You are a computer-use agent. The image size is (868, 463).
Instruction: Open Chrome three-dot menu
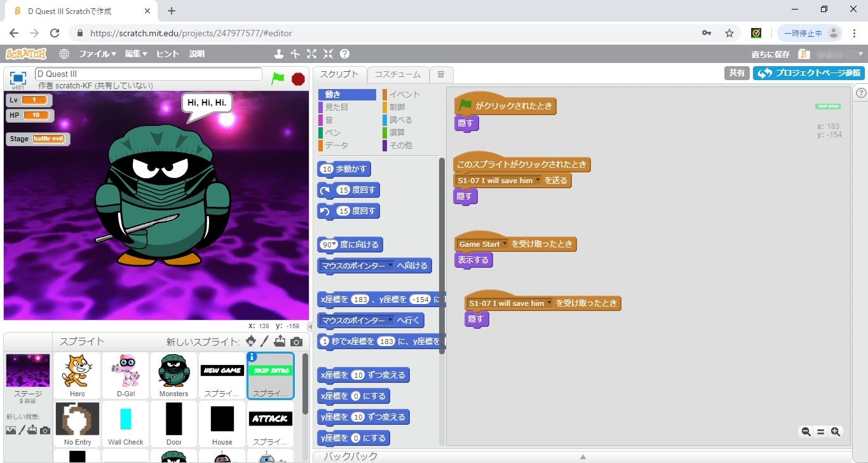853,33
